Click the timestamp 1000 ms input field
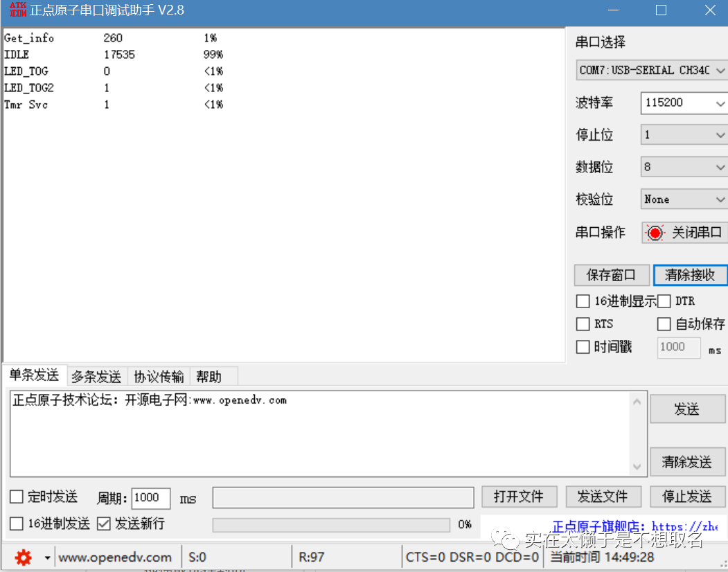728x572 pixels. click(679, 348)
